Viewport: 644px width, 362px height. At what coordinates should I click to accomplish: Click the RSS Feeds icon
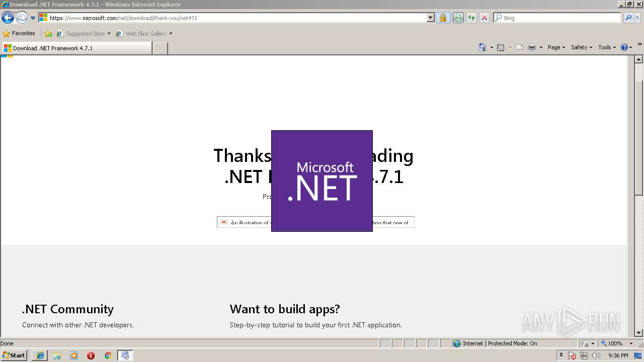[x=501, y=47]
